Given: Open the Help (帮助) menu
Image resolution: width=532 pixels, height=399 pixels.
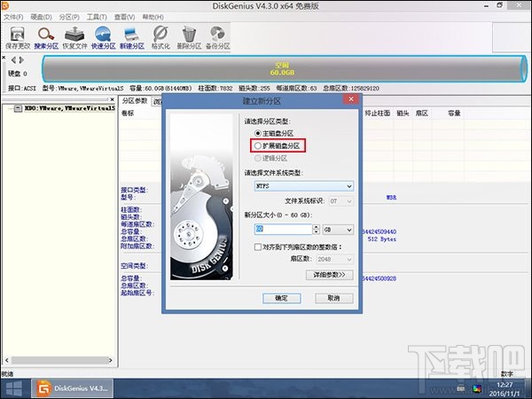Looking at the screenshot, I should click(153, 17).
